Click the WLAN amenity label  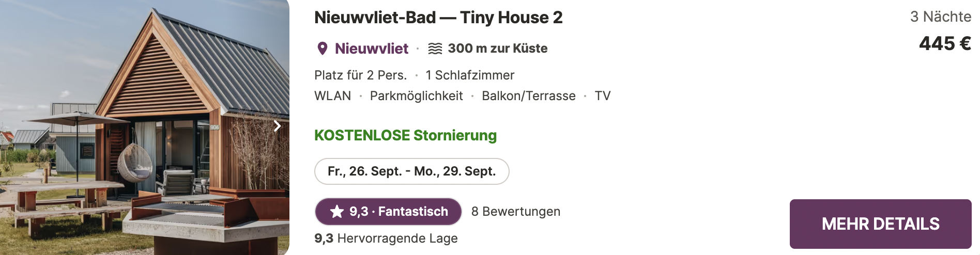pyautogui.click(x=332, y=96)
